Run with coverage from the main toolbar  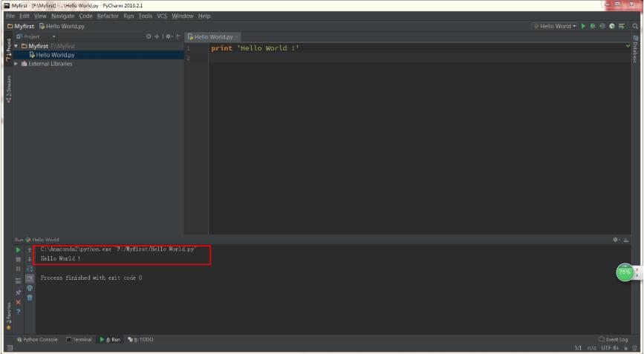602,26
